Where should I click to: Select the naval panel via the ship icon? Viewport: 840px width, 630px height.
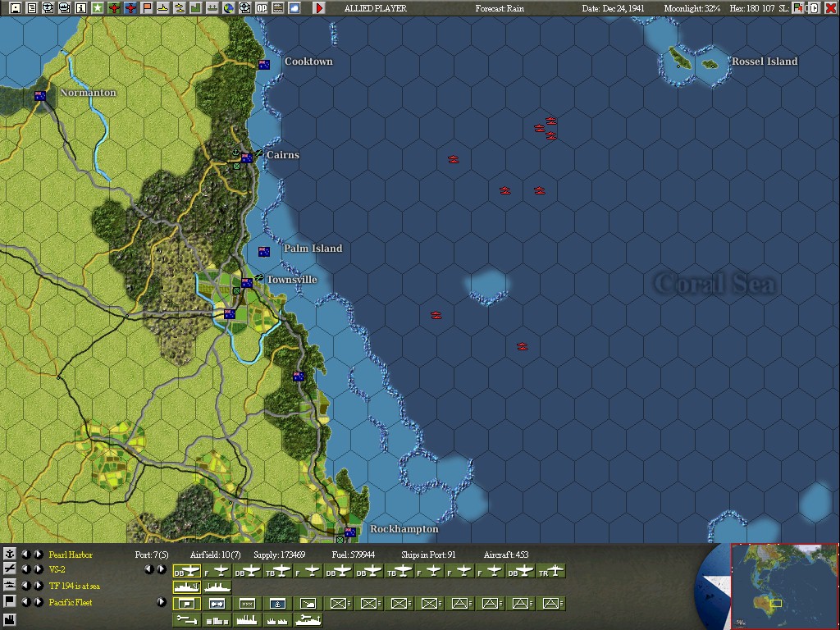[9, 585]
